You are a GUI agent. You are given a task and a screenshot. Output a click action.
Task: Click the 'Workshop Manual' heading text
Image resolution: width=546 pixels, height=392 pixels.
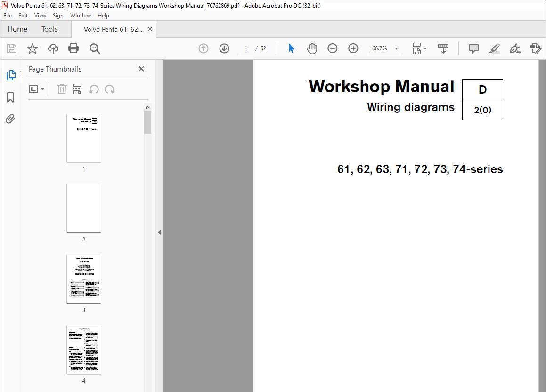(x=381, y=86)
